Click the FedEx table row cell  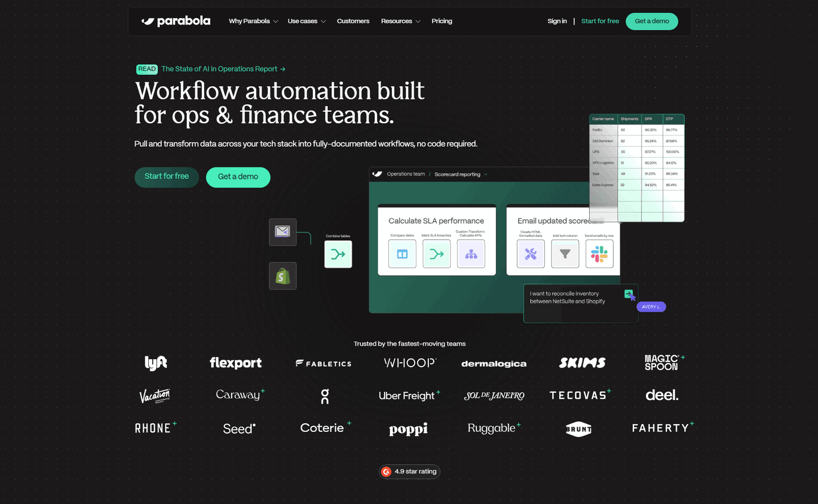coord(603,130)
